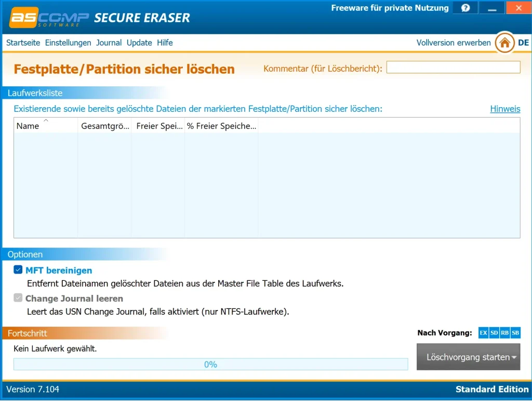The width and height of the screenshot is (532, 401).
Task: Open the Löschvorgang starten dropdown arrow
Action: [514, 357]
